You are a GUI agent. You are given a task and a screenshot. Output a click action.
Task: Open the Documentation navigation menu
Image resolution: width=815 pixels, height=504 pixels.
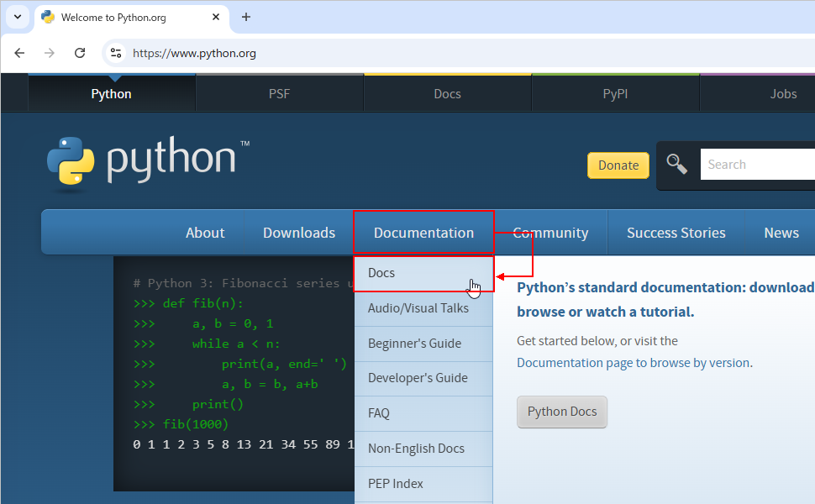pos(423,233)
